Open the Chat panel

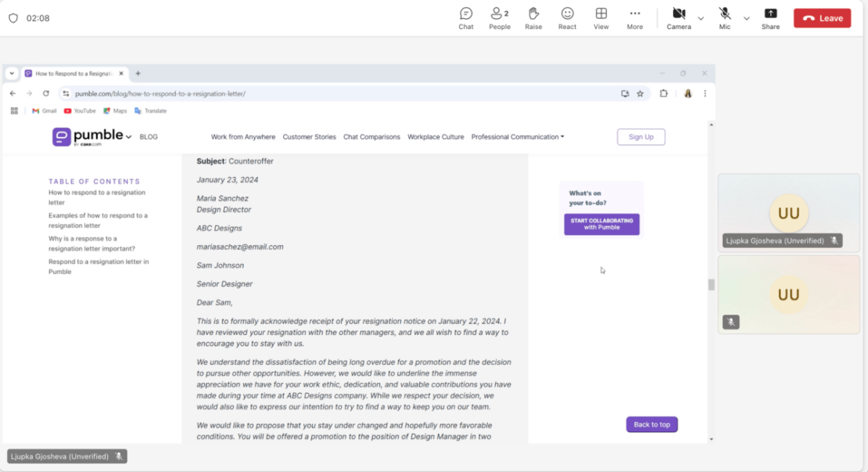[x=466, y=18]
